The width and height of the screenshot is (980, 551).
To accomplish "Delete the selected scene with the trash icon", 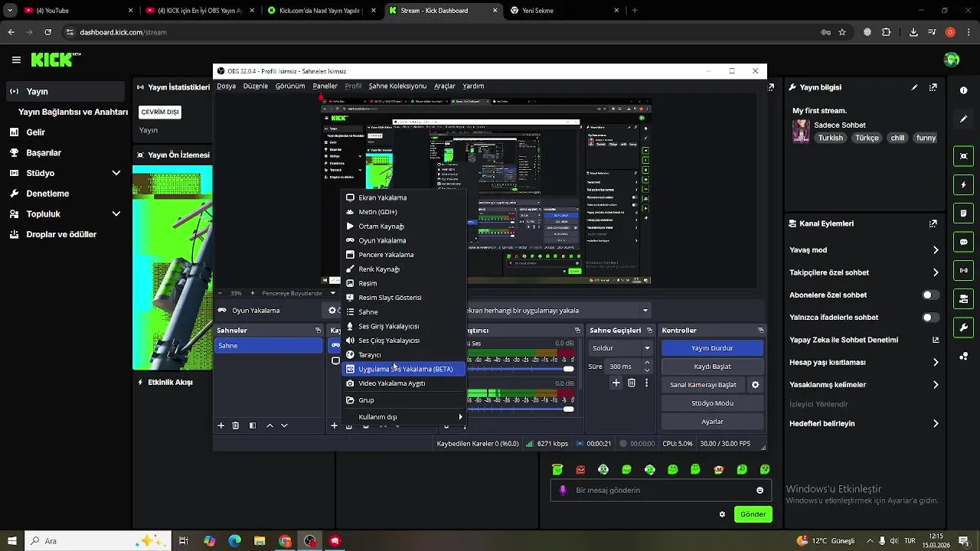I will pyautogui.click(x=236, y=425).
